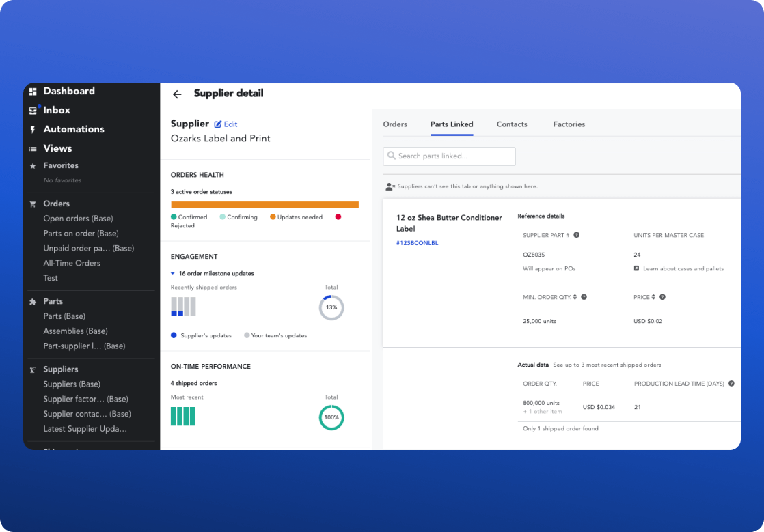Click help icon next to Supplier Part #
764x532 pixels.
[x=576, y=235]
